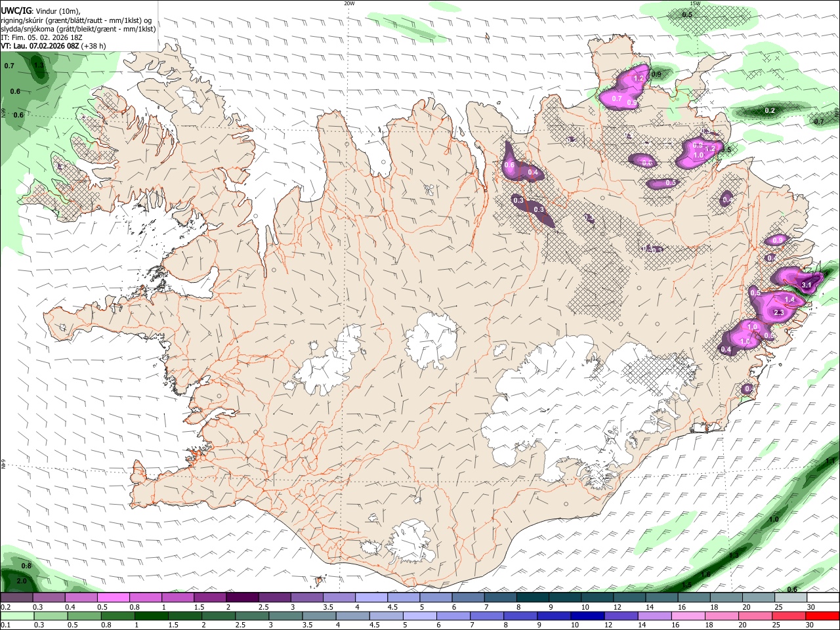Pick the navy blue swatch at 10, lower legend row
840x630 pixels.
click(587, 616)
